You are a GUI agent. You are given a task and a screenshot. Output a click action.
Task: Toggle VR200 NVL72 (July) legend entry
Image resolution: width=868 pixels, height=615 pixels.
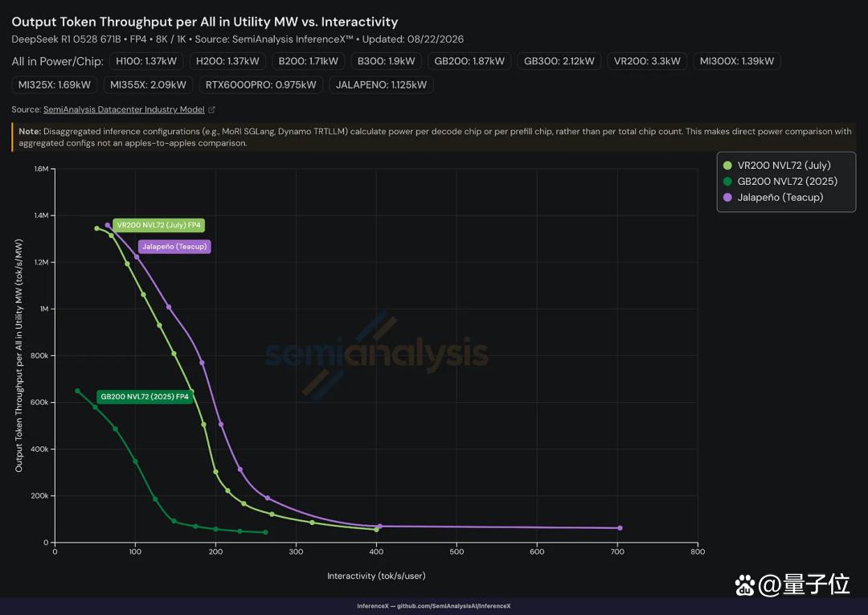pyautogui.click(x=776, y=165)
